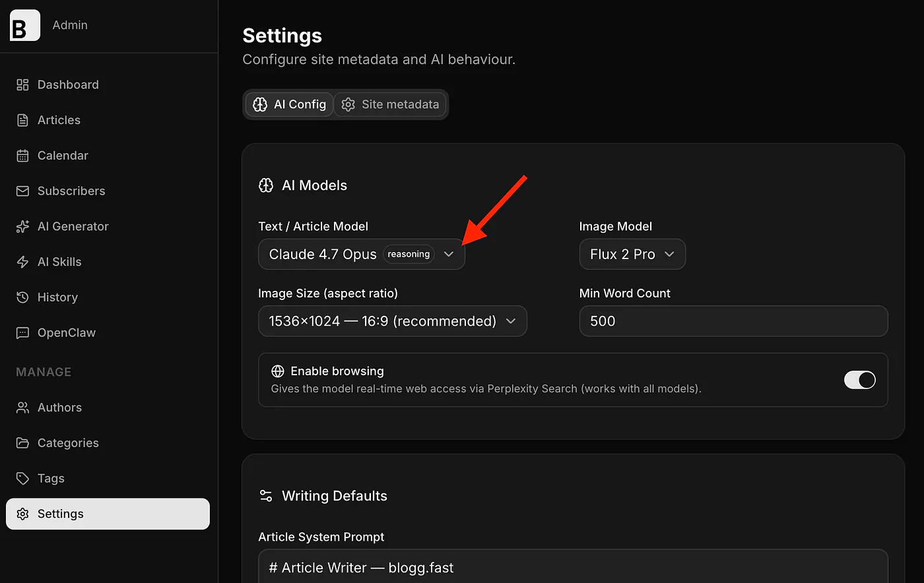
Task: Open the Text / Article Model dropdown
Action: (362, 254)
